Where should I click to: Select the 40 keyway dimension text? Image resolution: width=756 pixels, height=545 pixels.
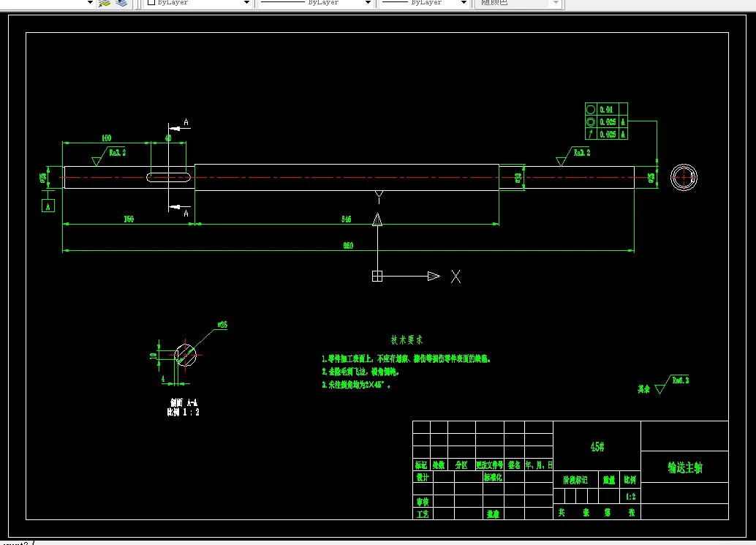[168, 138]
